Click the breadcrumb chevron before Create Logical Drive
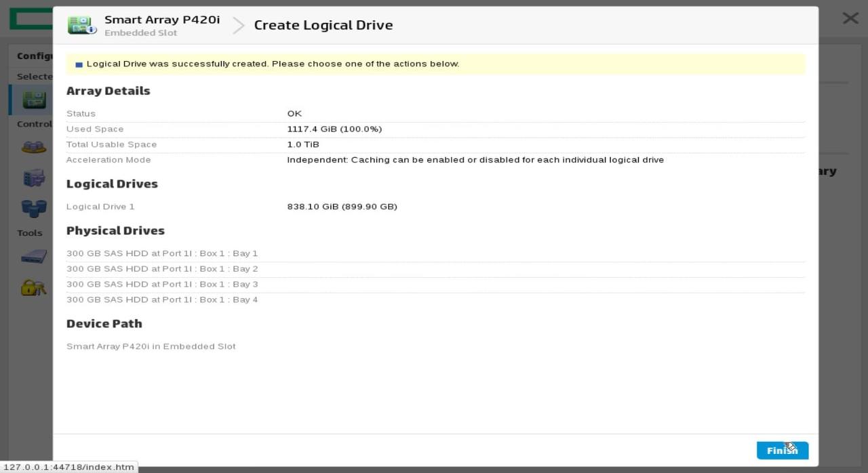 tap(238, 26)
